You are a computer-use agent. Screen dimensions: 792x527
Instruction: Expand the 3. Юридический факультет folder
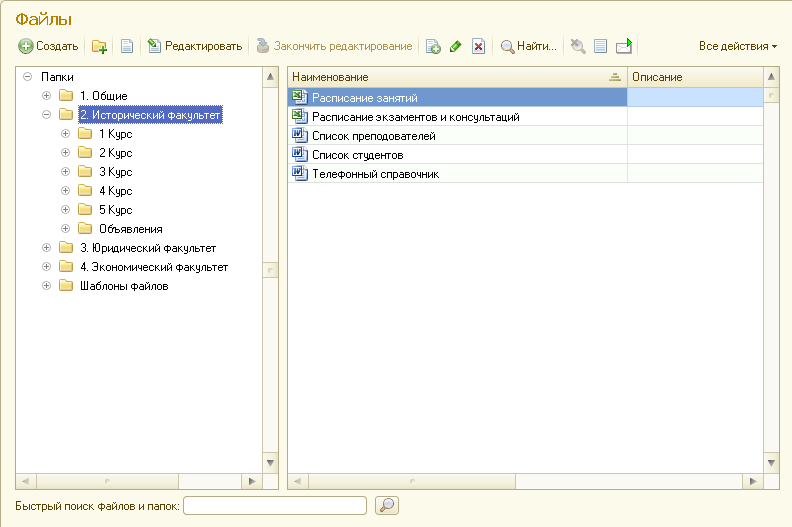pos(46,248)
